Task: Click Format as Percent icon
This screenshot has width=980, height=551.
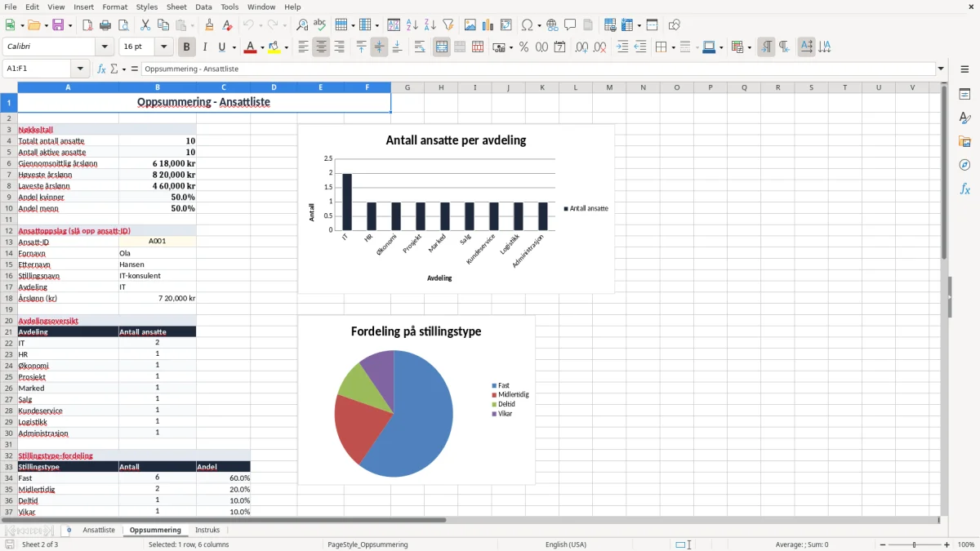Action: coord(523,47)
